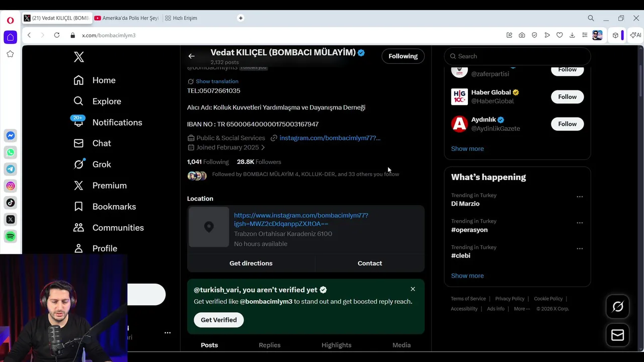Click the floating messages envelope icon

pos(617,335)
